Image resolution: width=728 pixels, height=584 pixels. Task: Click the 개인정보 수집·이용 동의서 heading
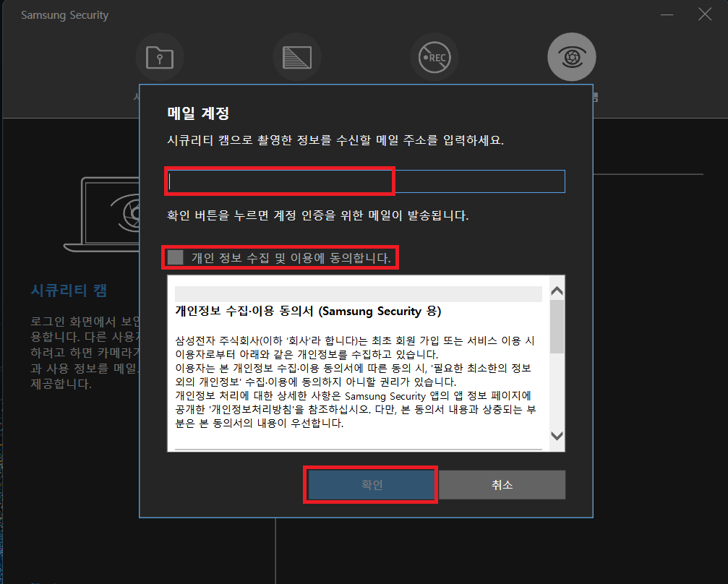[x=308, y=311]
